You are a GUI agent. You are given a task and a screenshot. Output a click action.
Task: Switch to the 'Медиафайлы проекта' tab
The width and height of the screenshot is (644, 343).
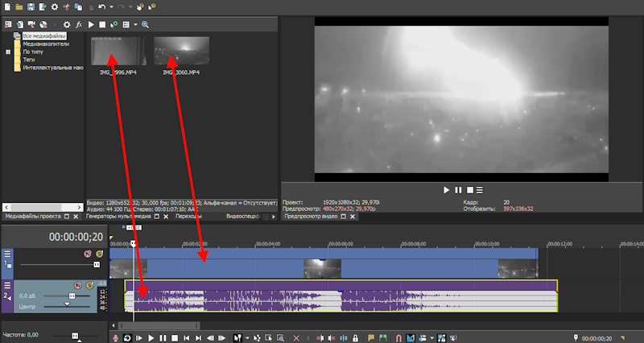pos(33,216)
